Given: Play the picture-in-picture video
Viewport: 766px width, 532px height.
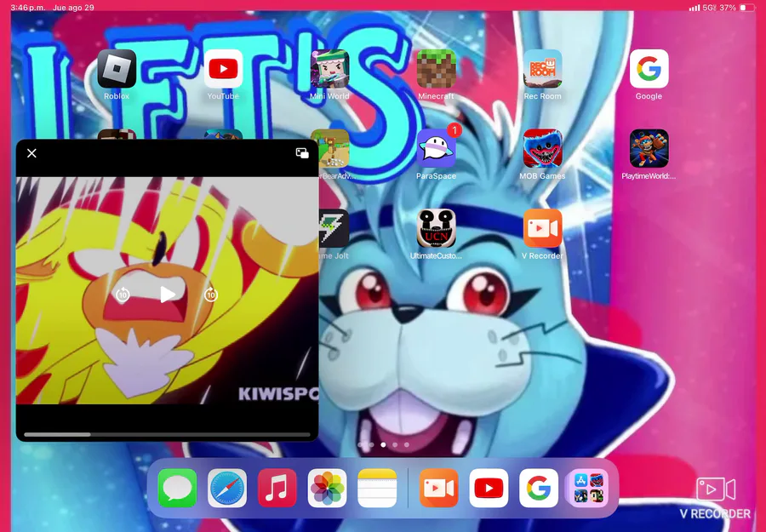Looking at the screenshot, I should click(167, 295).
